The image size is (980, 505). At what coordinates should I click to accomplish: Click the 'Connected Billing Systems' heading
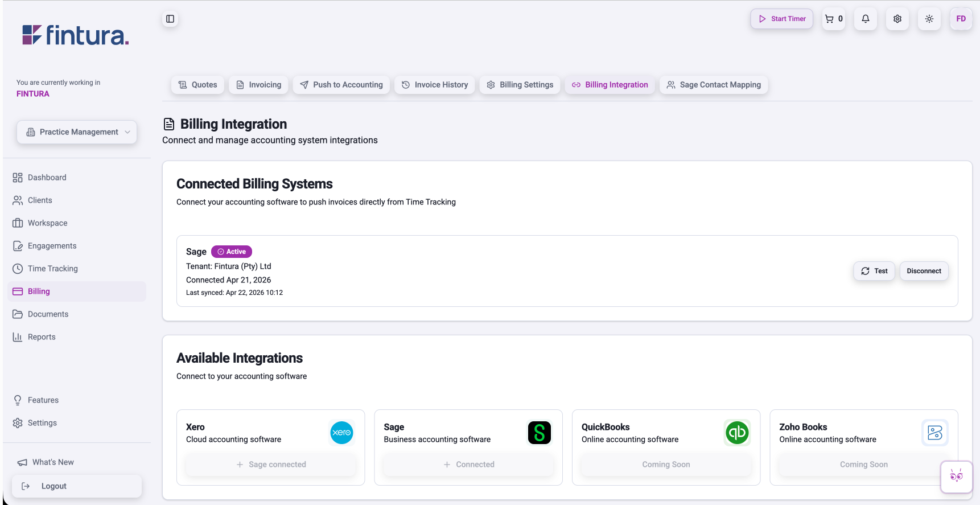(x=254, y=184)
